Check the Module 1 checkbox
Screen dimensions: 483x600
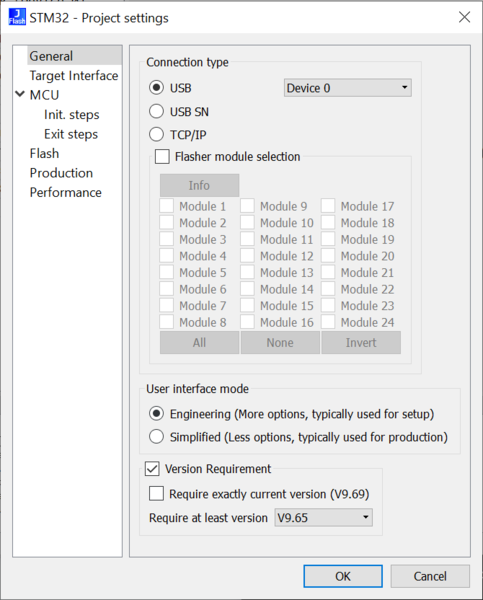(166, 206)
